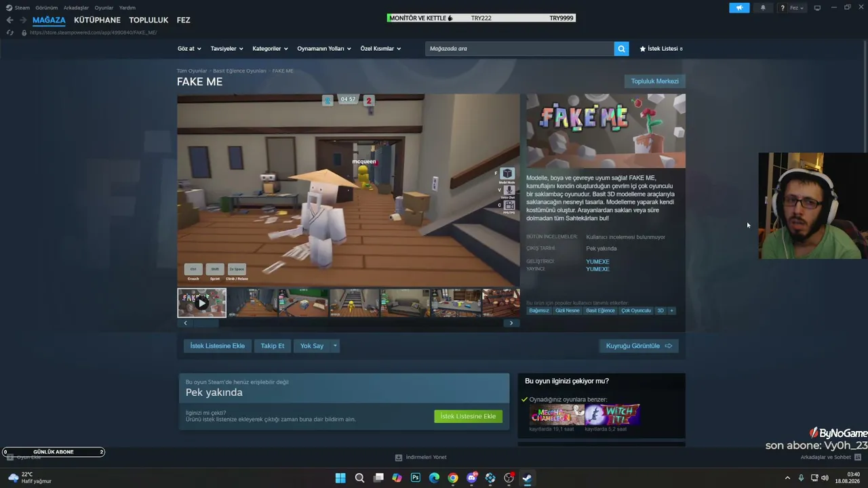Open the Windows Start menu
This screenshot has width=868, height=488.
(340, 478)
